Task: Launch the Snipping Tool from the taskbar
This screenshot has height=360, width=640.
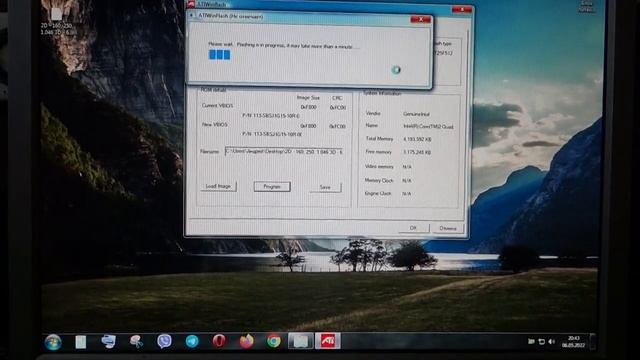Action: [x=136, y=341]
